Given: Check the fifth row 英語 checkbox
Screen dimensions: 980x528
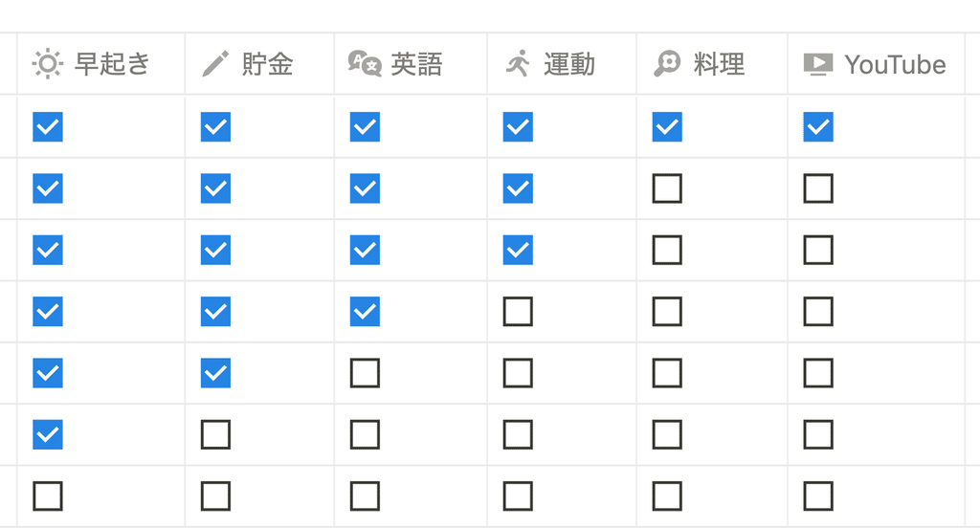Looking at the screenshot, I should 365,373.
